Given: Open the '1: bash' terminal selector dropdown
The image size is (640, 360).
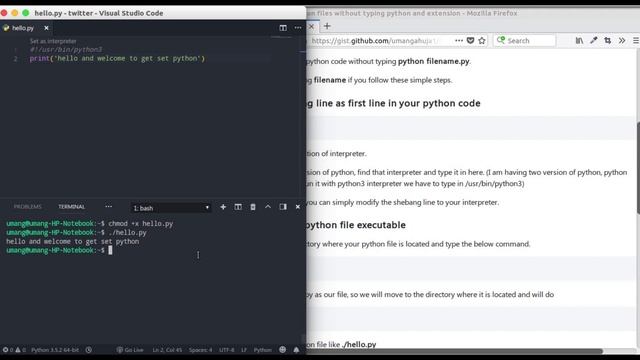Looking at the screenshot, I should (171, 208).
